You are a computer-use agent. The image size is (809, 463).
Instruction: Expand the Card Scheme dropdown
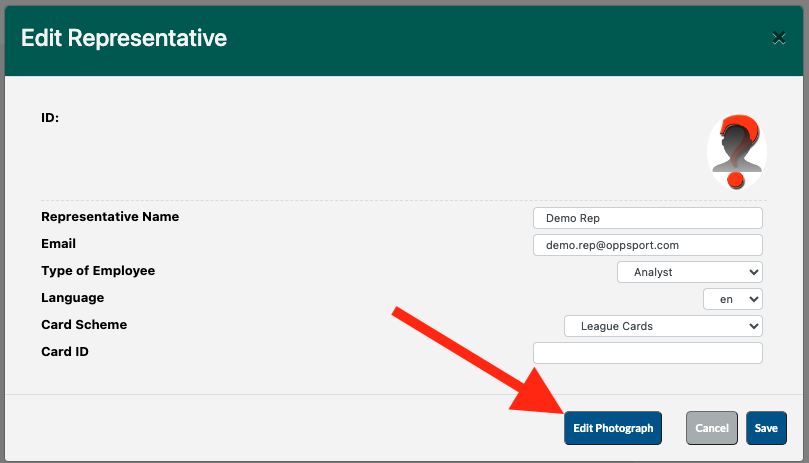click(x=663, y=326)
